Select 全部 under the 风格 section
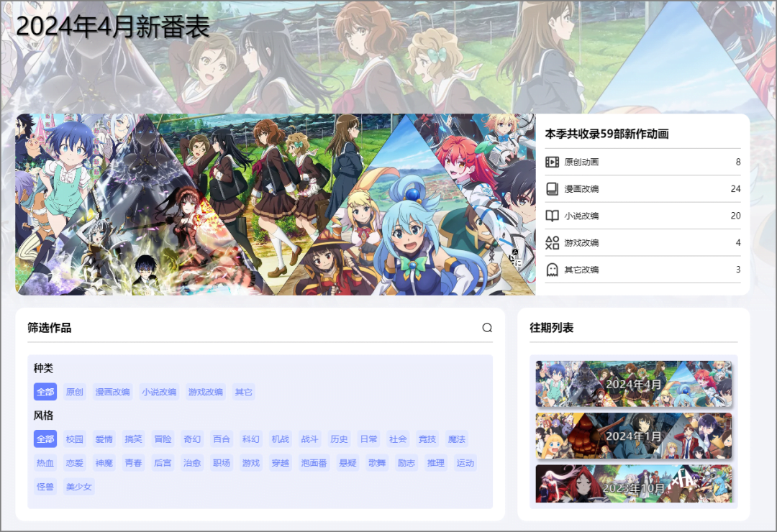The width and height of the screenshot is (777, 532). click(x=45, y=439)
